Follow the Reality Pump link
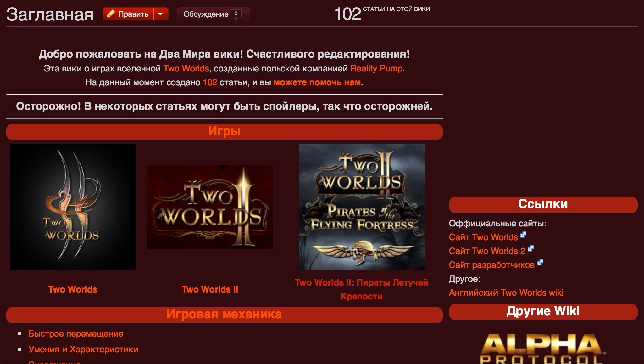This screenshot has width=644, height=364. click(376, 68)
